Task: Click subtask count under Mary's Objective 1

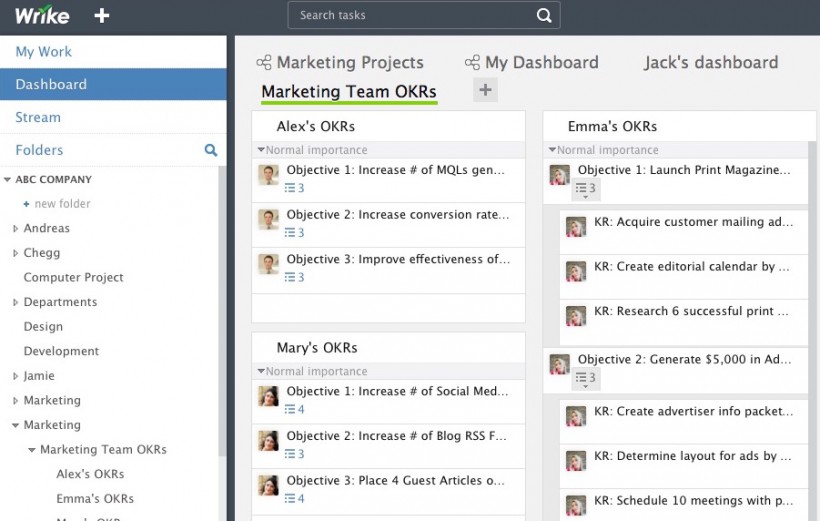Action: pos(294,409)
